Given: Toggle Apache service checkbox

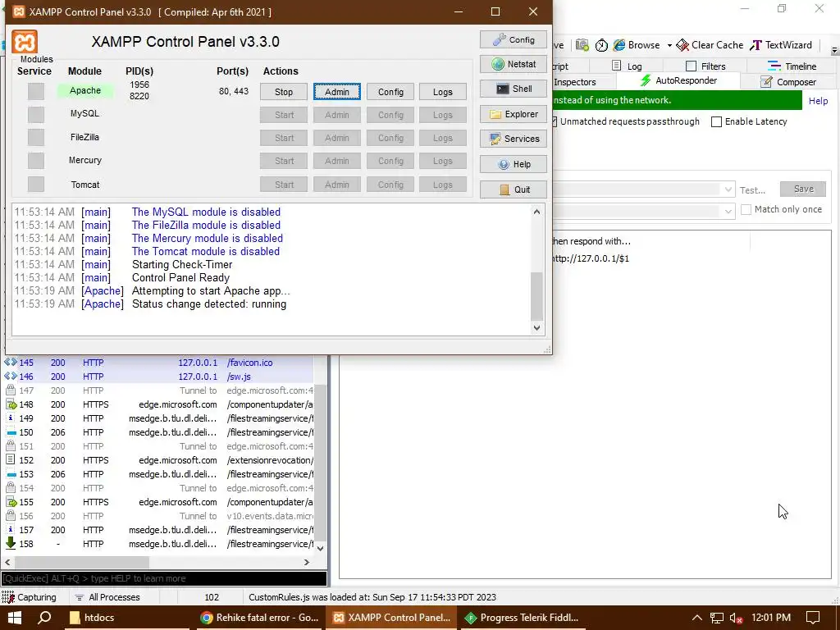Looking at the screenshot, I should coord(36,91).
